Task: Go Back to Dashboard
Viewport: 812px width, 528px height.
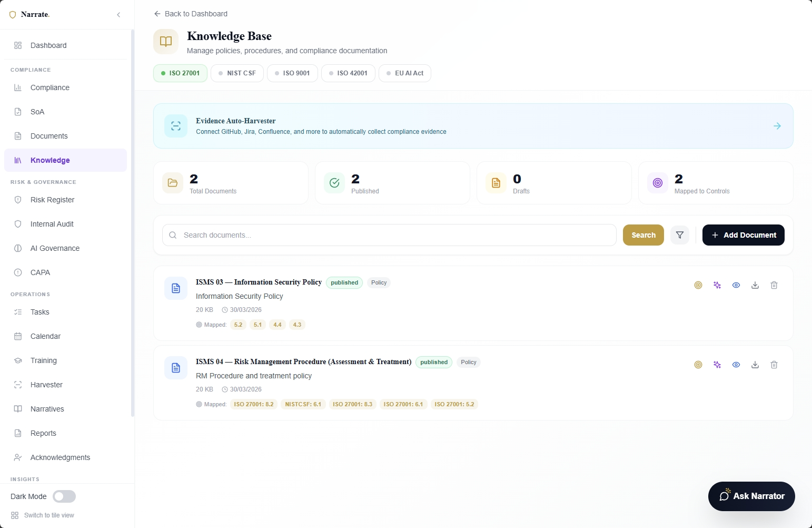Action: point(190,14)
